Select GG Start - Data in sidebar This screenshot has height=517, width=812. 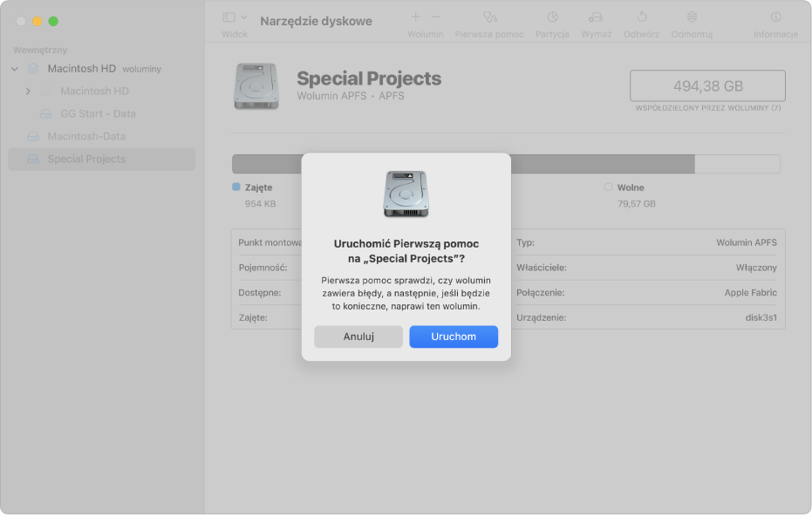click(x=98, y=114)
